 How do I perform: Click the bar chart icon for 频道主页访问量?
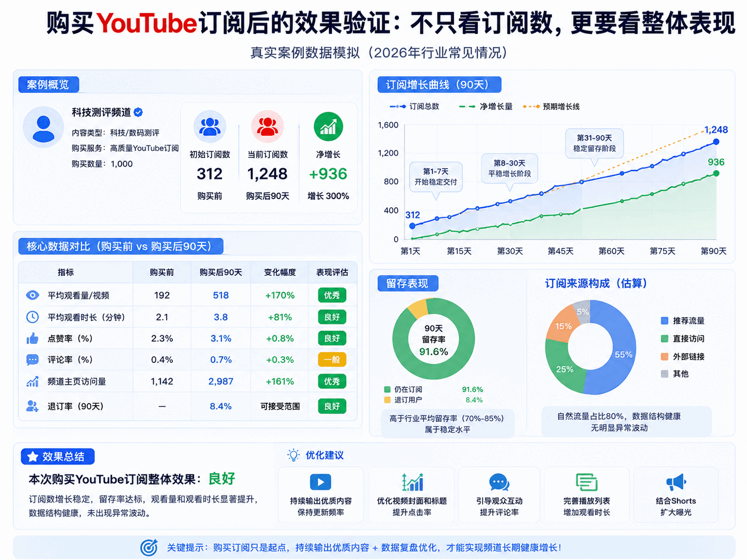point(33,382)
